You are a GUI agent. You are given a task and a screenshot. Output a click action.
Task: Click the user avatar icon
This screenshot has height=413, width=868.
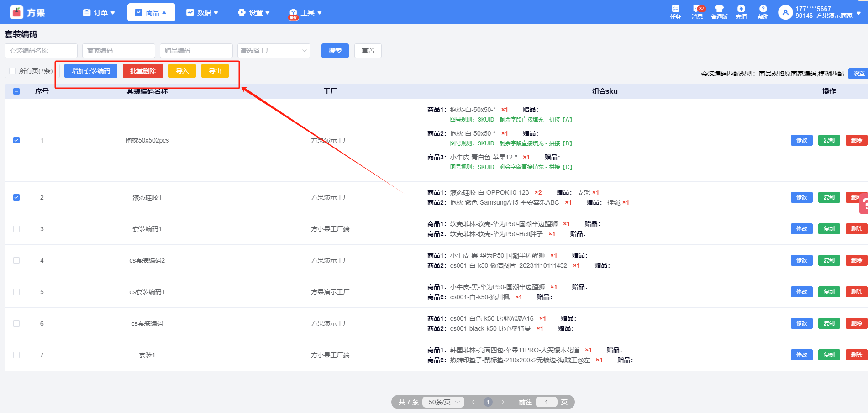[785, 12]
